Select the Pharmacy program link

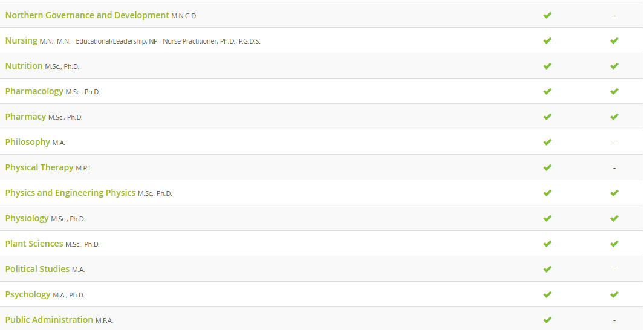[x=25, y=117]
